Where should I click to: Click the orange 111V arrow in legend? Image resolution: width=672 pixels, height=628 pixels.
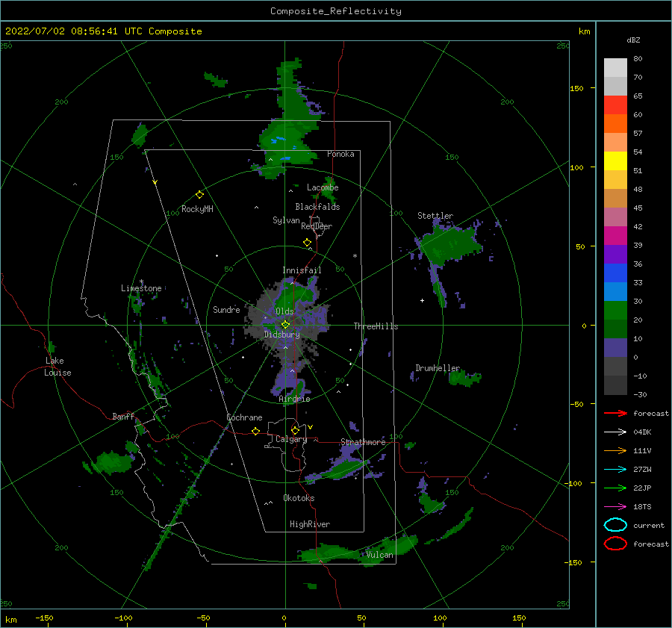[x=615, y=450]
